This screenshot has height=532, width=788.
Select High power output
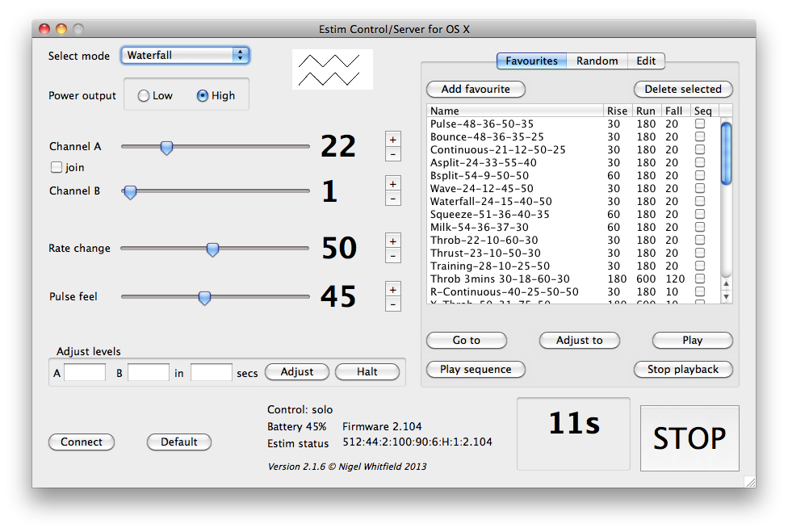(x=200, y=94)
